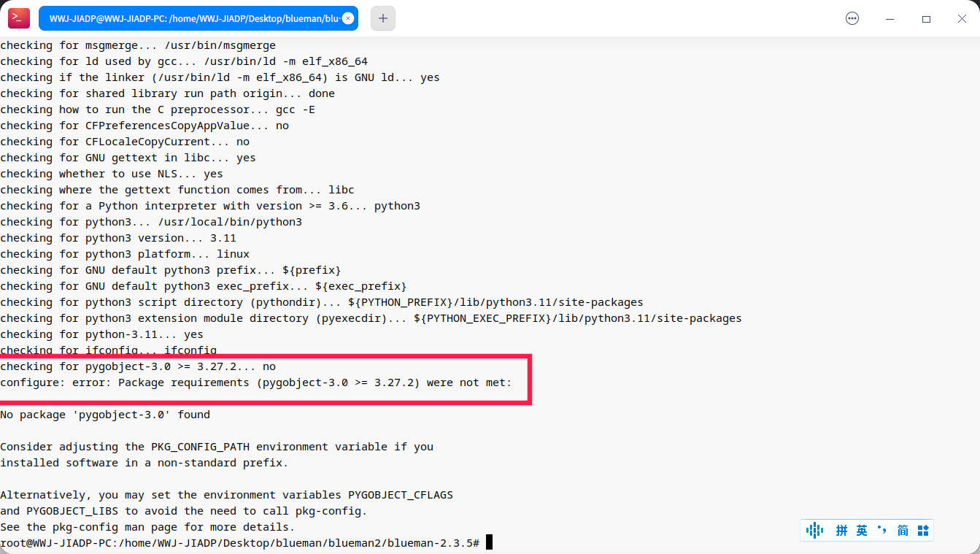Click the input method voice waveform icon
Screen dimensions: 980x554
click(815, 531)
